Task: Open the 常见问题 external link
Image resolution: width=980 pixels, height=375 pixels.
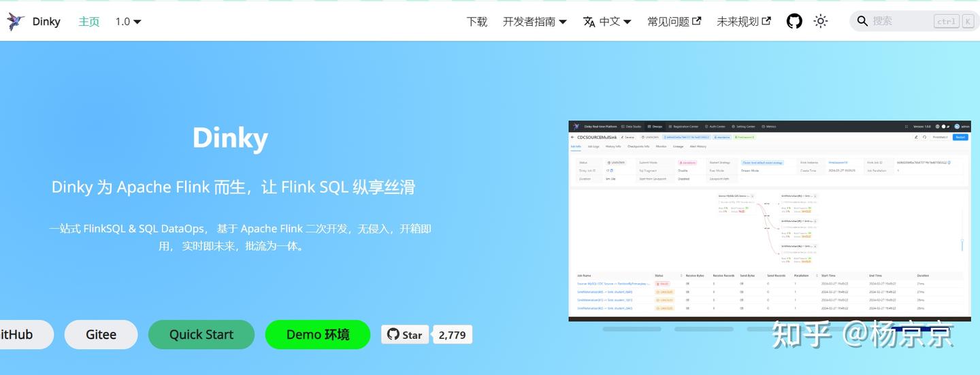Action: pos(674,21)
